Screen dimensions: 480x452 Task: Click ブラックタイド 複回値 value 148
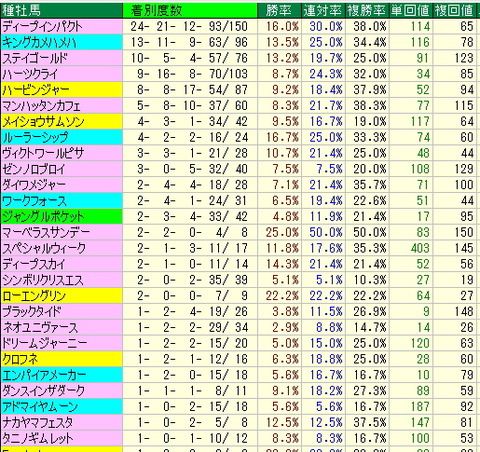464,311
